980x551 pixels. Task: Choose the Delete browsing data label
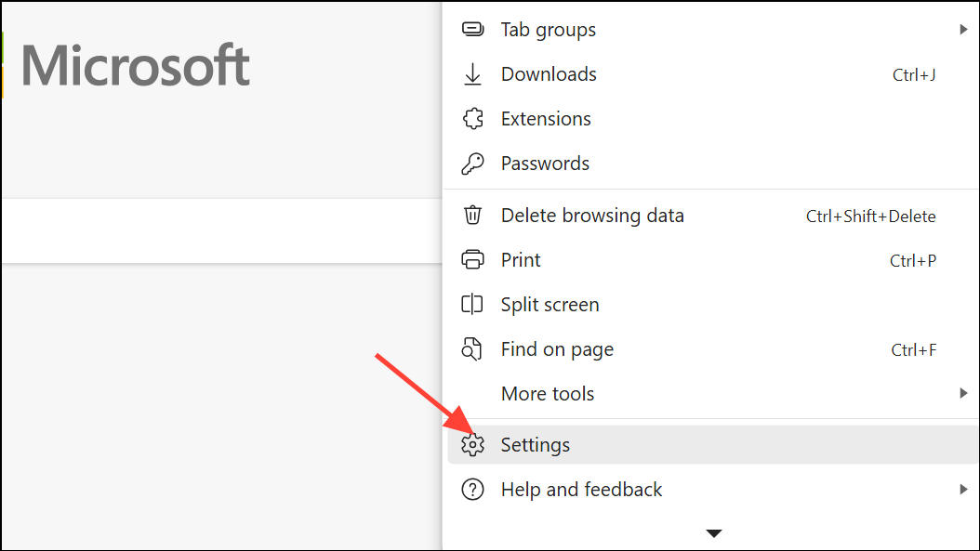coord(592,216)
